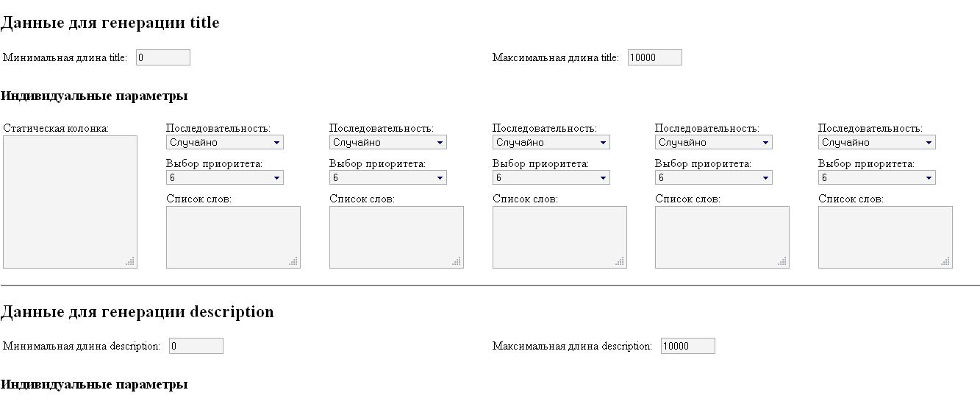Image resolution: width=980 pixels, height=404 pixels.
Task: Click the minimum description length input field
Action: 196,346
